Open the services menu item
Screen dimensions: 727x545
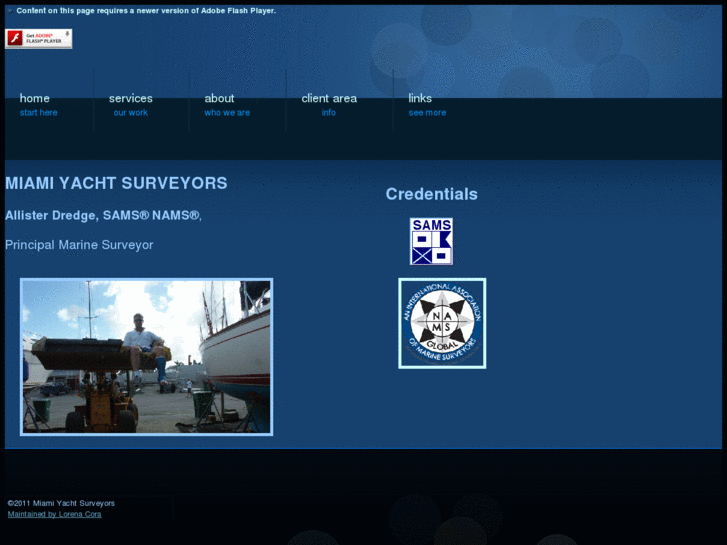pyautogui.click(x=131, y=98)
